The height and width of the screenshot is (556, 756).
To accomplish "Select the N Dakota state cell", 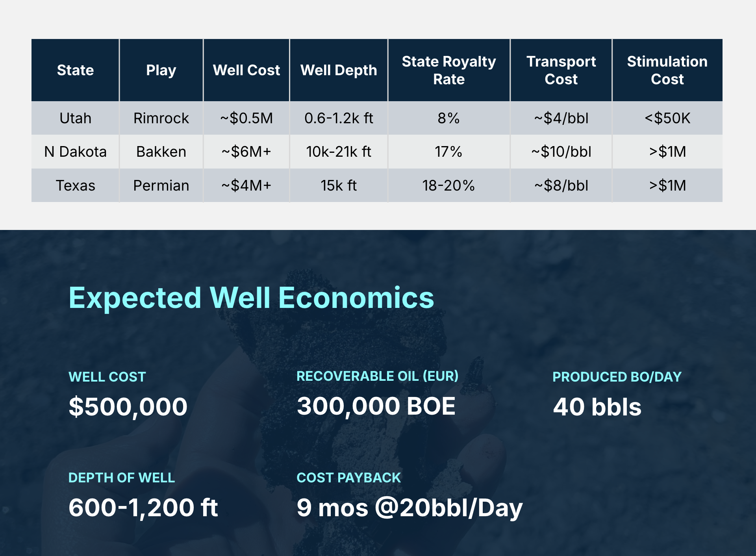I will click(75, 152).
